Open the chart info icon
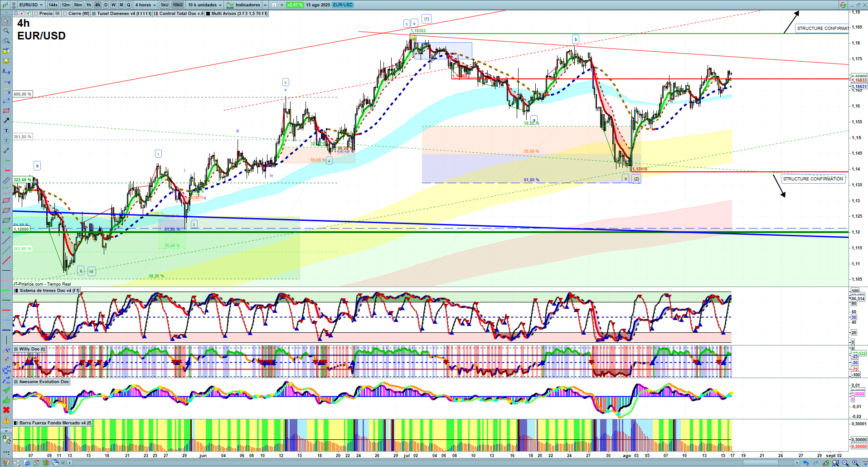The width and height of the screenshot is (868, 467). pos(274,5)
